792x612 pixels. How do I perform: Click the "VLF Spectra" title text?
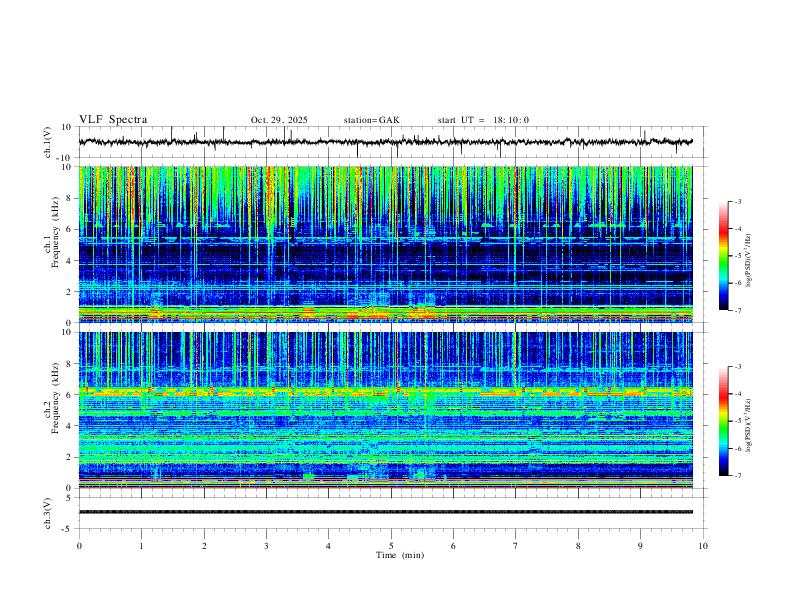click(113, 120)
